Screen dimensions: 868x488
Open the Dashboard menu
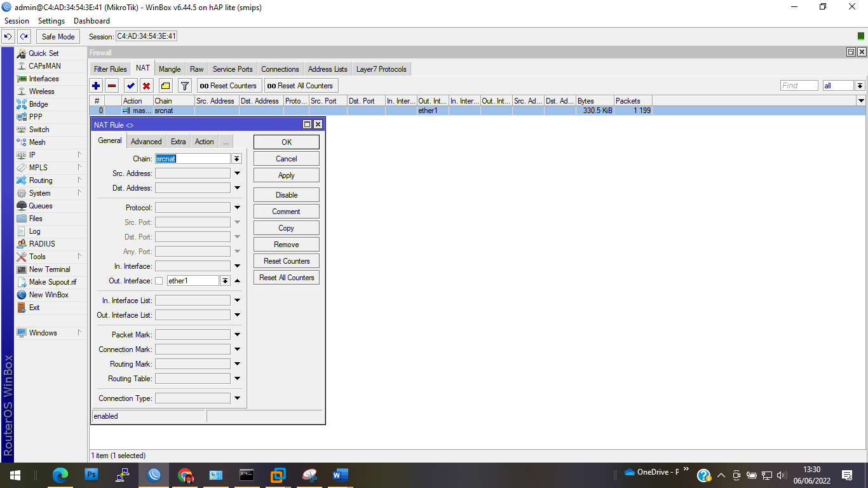point(92,21)
